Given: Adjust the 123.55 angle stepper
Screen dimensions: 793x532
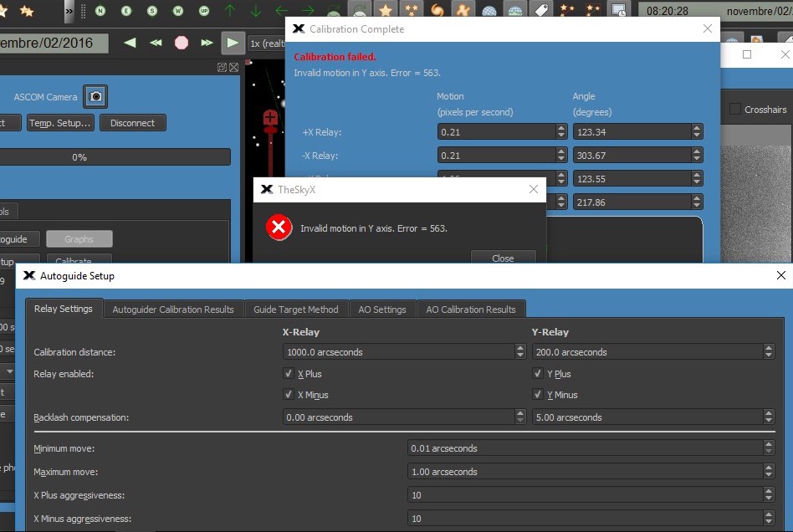Looking at the screenshot, I should pyautogui.click(x=697, y=178).
